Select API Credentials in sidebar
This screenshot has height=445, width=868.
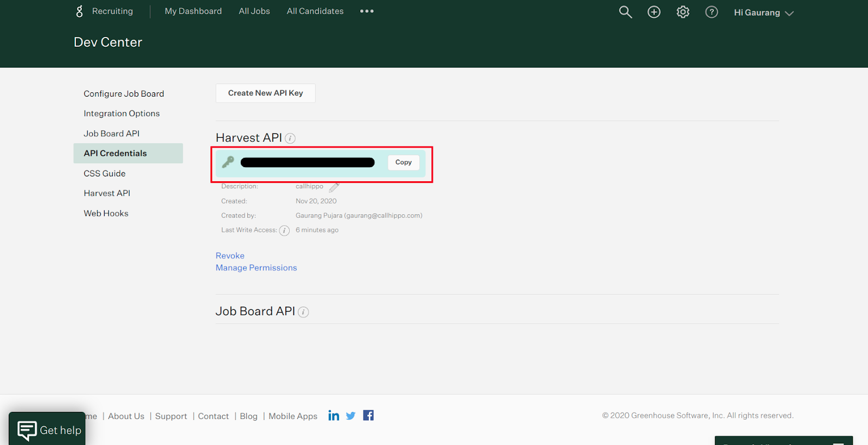point(128,153)
